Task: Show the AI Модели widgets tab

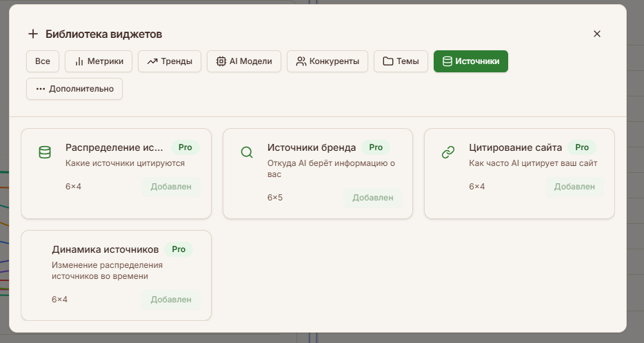Action: pyautogui.click(x=244, y=61)
